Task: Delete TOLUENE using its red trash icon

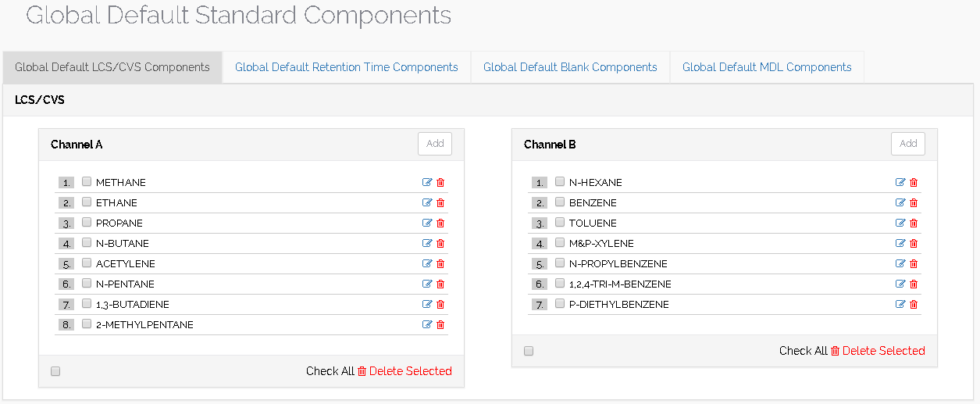Action: [914, 223]
